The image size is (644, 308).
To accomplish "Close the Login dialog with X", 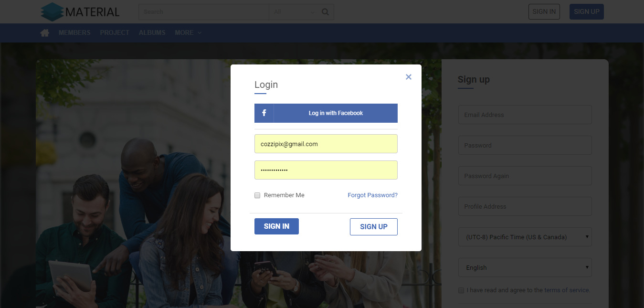I will point(409,77).
